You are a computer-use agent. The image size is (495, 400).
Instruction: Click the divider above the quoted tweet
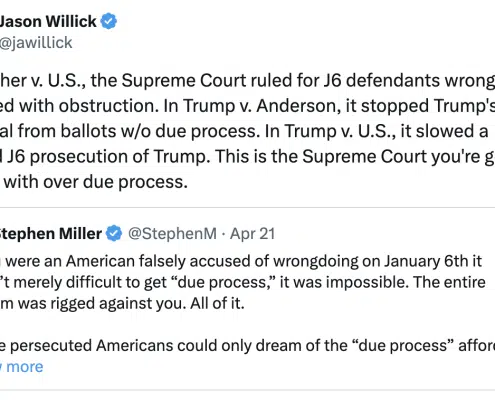(247, 207)
